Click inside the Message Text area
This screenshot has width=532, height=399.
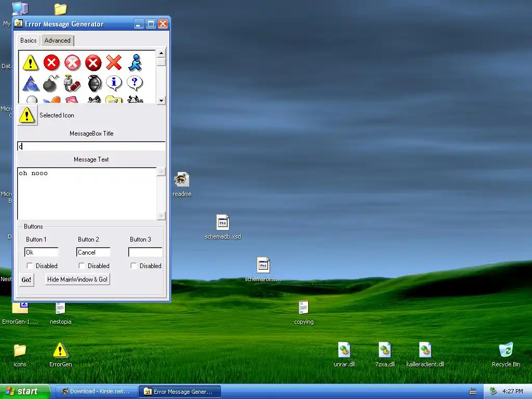tap(87, 193)
